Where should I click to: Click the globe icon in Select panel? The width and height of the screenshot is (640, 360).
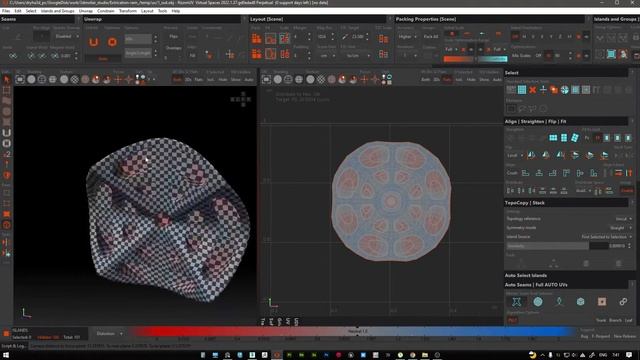[x=564, y=90]
